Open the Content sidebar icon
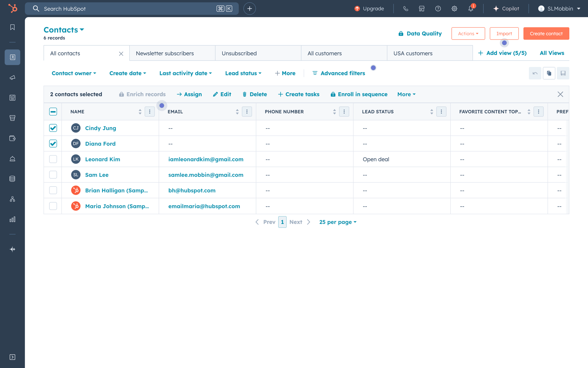 pos(12,98)
